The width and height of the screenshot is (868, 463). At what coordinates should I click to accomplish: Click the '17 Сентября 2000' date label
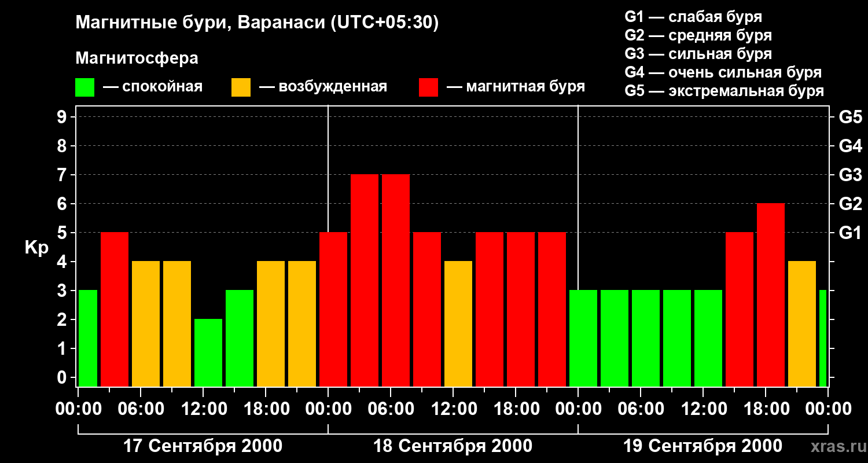(x=203, y=446)
